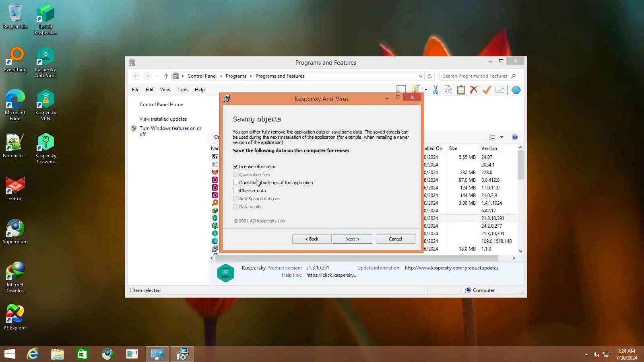Click the 7-Zip icon in the program list
The image size is (644, 362).
(x=215, y=157)
